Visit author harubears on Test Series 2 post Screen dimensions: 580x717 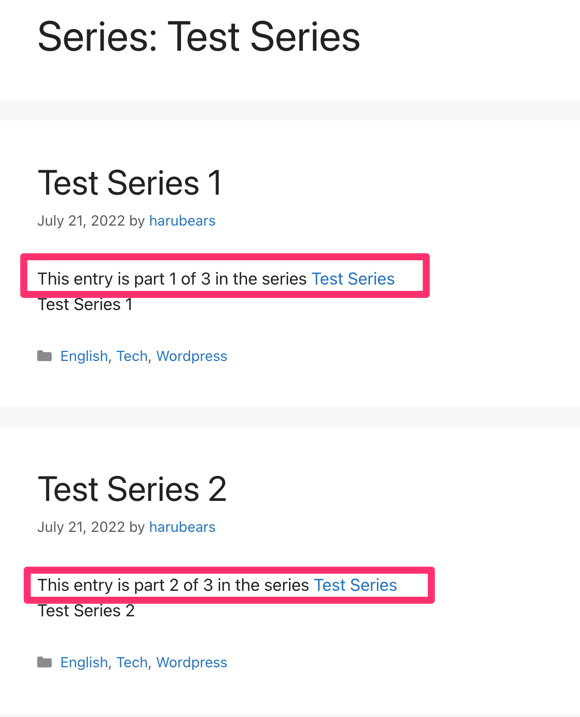[x=182, y=527]
